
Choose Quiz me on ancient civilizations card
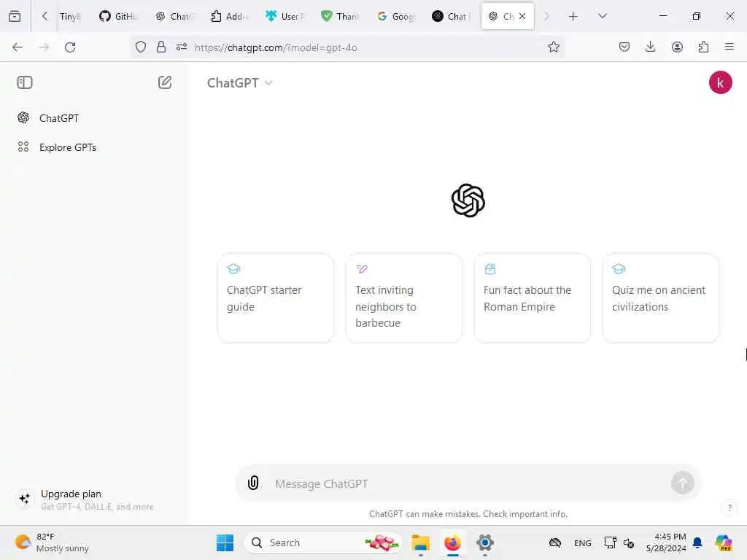(x=660, y=298)
